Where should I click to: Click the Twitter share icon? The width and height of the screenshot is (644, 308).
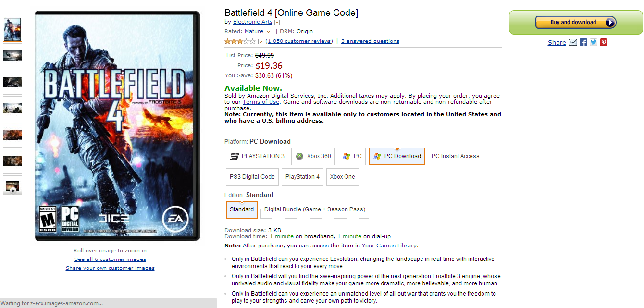point(594,42)
